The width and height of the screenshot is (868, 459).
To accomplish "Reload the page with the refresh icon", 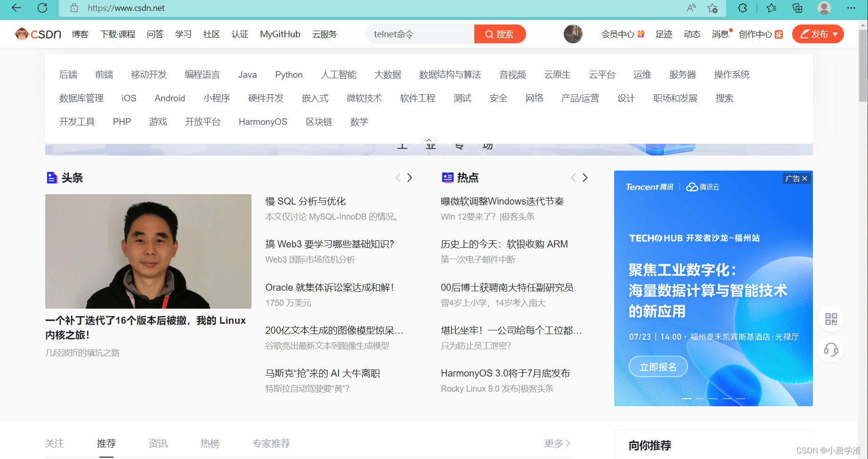I will pos(42,8).
